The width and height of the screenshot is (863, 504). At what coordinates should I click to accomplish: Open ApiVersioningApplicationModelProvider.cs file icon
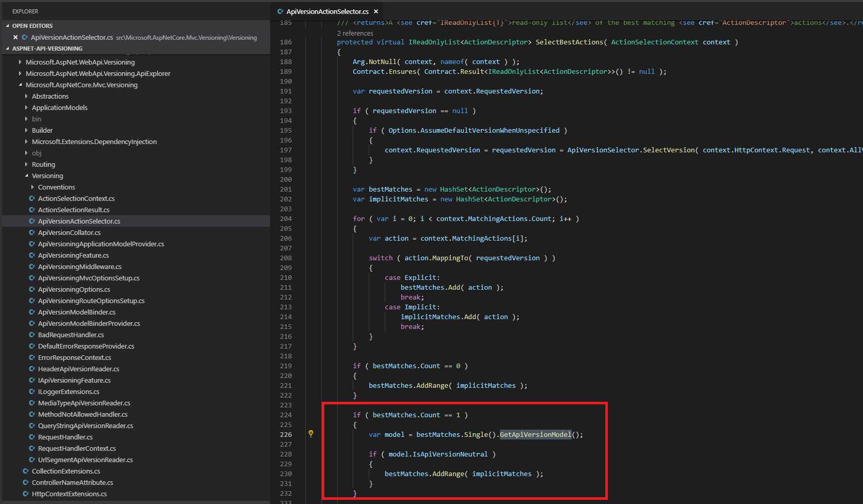[x=32, y=244]
